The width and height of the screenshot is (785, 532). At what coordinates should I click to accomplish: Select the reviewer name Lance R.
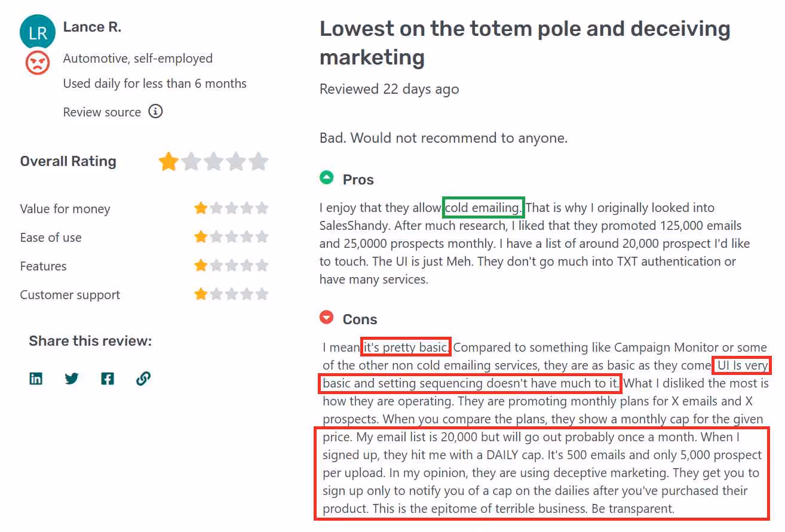click(x=93, y=26)
